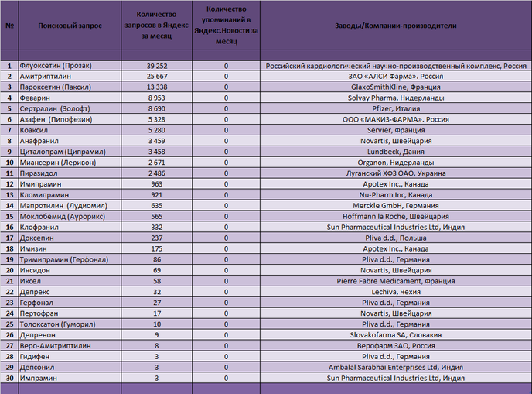Select the cell 'Азафен (Пипофезин)'
The height and width of the screenshot is (394, 532).
click(70, 119)
